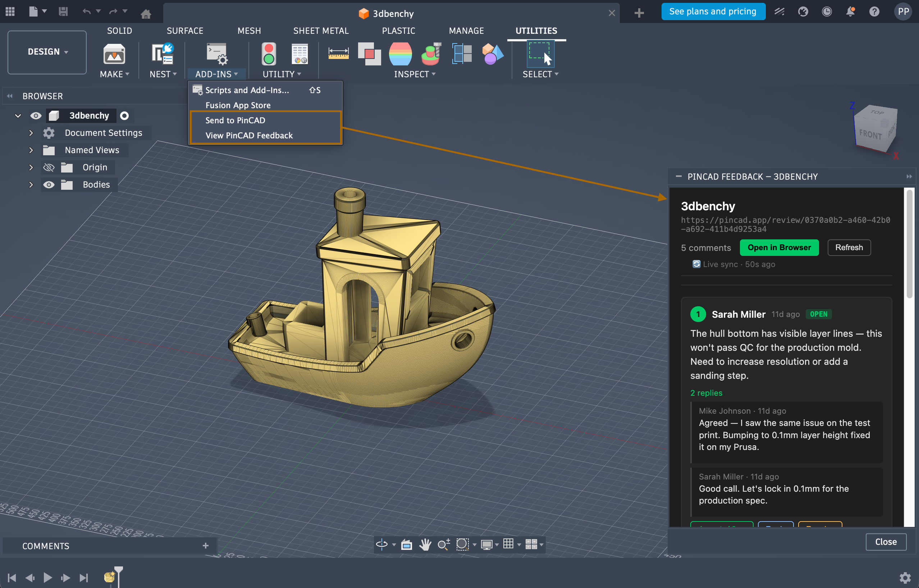Redo the last action

click(x=113, y=12)
